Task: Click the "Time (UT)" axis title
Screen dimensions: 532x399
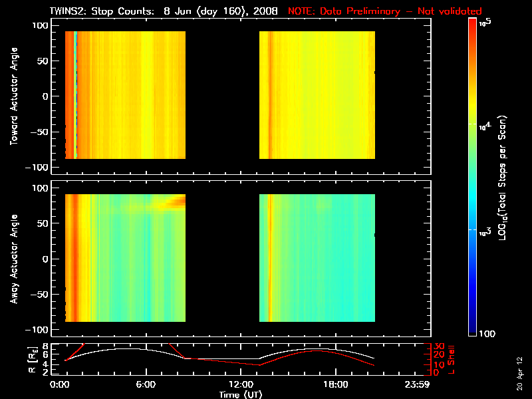Action: click(x=241, y=394)
